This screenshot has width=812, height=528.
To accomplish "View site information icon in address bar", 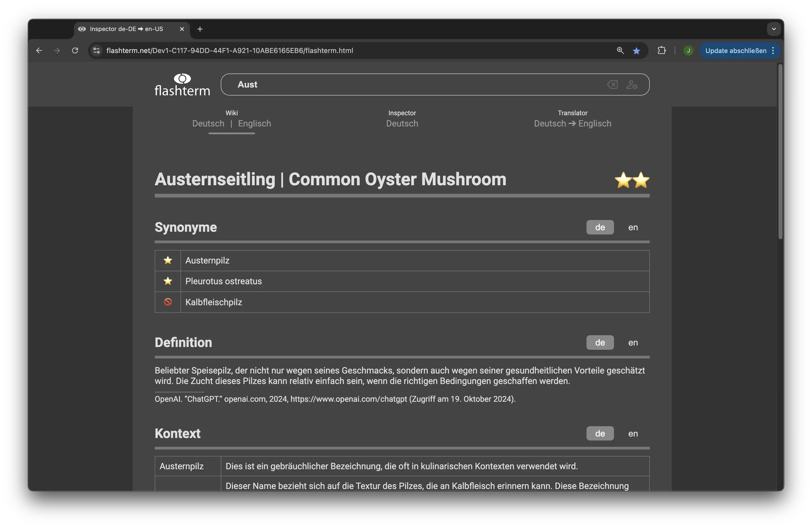I will (96, 50).
